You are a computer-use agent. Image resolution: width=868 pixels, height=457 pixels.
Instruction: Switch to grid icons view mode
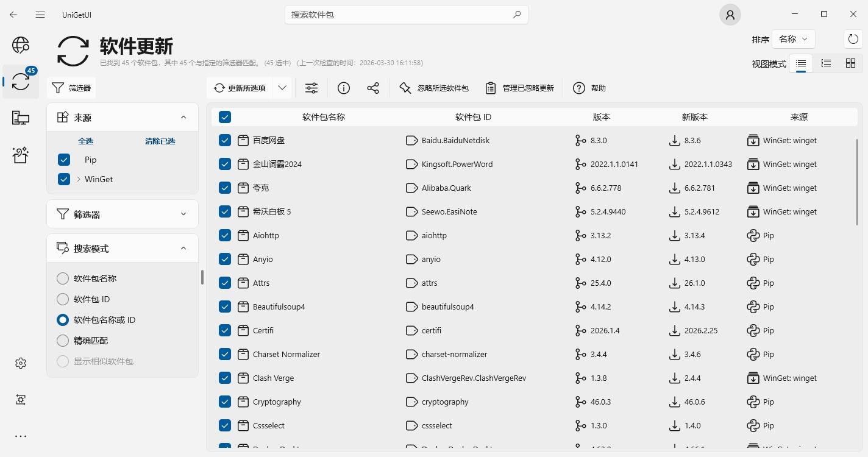[850, 63]
